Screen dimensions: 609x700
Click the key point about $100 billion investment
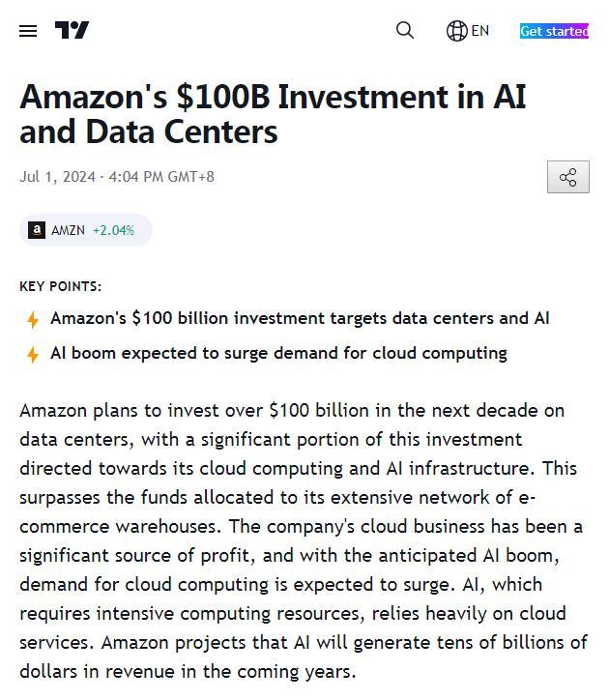[x=300, y=318]
